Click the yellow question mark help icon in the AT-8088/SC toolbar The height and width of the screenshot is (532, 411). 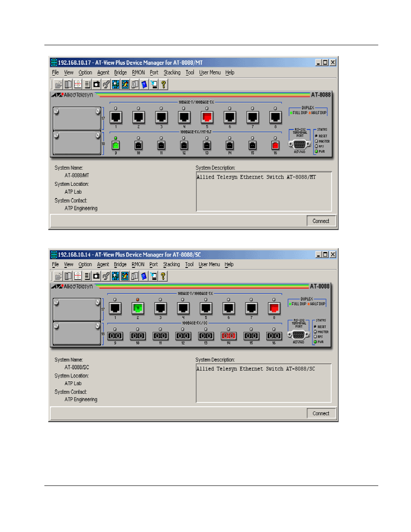(x=163, y=276)
